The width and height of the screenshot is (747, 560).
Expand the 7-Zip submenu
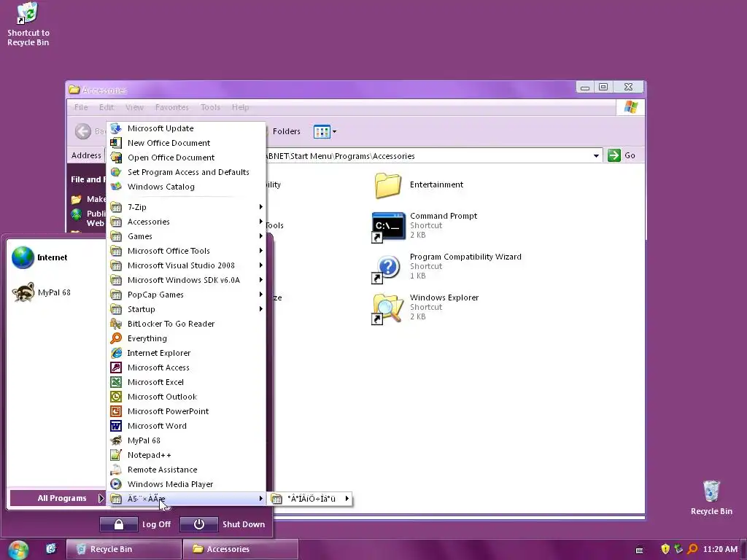pos(186,207)
